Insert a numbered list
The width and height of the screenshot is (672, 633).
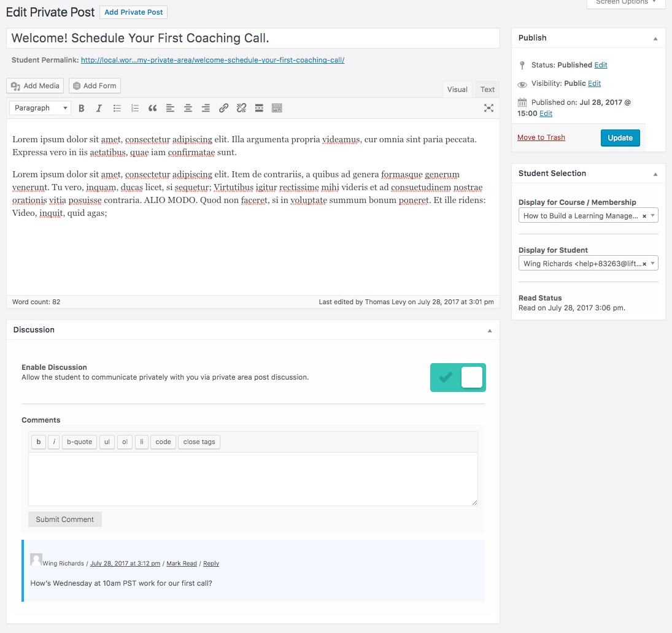(134, 109)
